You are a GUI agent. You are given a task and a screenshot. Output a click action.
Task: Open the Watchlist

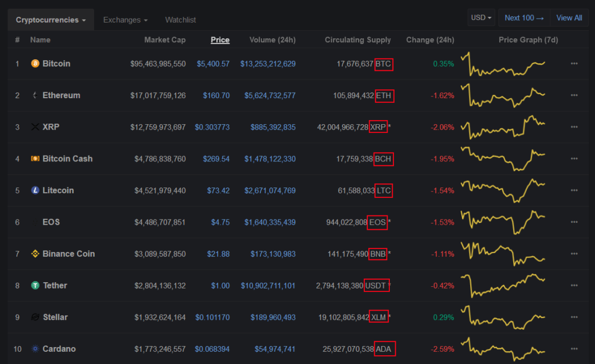point(180,19)
